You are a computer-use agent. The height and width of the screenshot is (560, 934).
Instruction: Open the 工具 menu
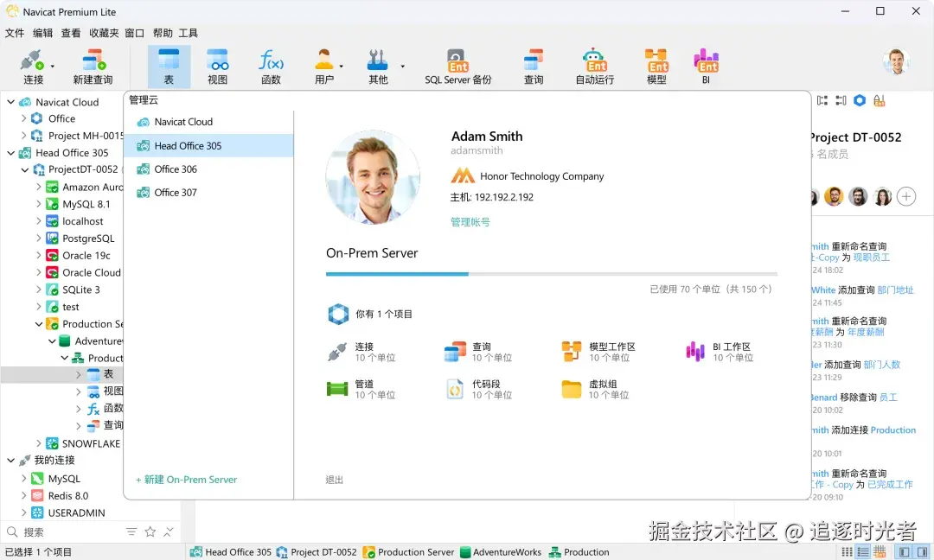click(x=189, y=33)
